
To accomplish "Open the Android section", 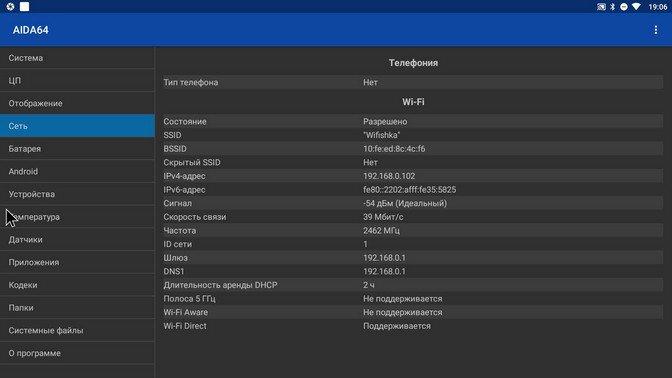I will pos(77,171).
